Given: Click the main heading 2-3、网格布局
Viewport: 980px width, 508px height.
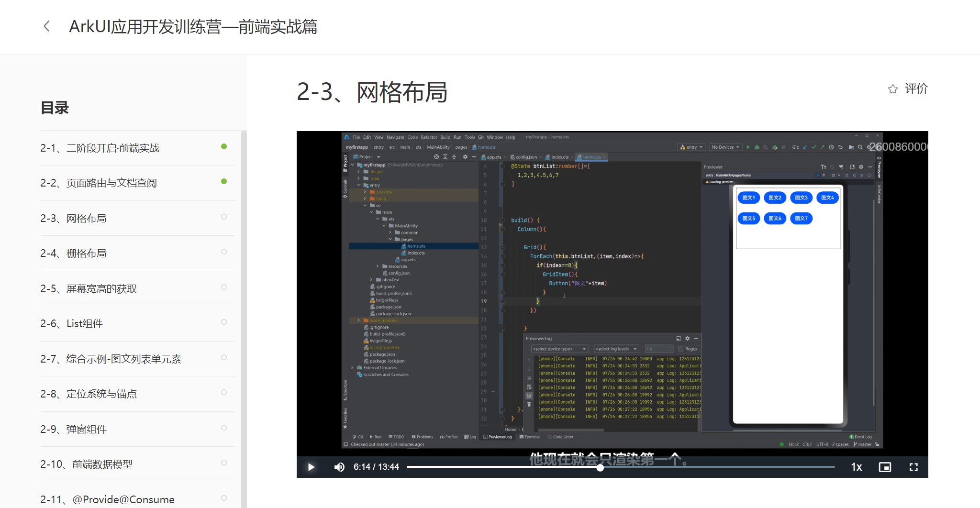Looking at the screenshot, I should point(372,92).
